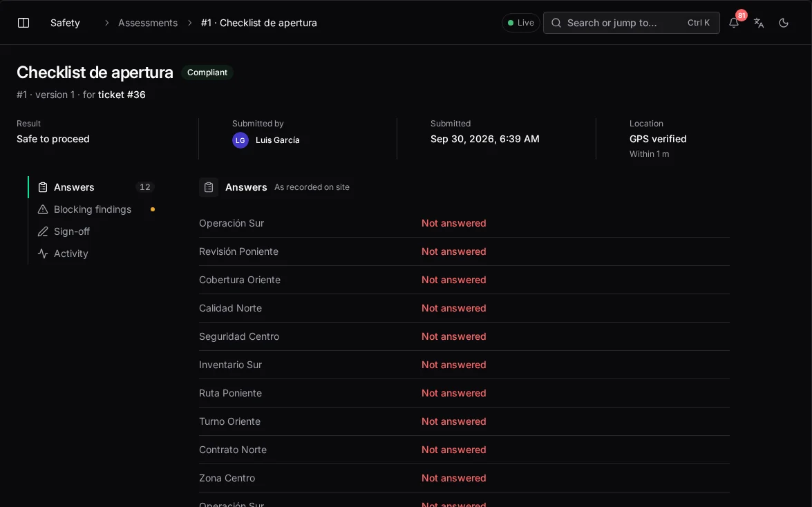Click the Activity pulse icon
This screenshot has height=507, width=812.
(x=43, y=254)
